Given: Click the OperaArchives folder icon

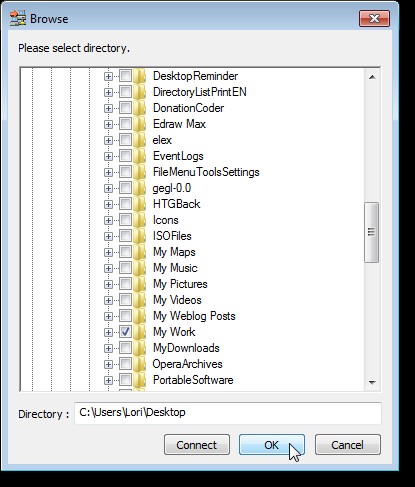Looking at the screenshot, I should [139, 364].
